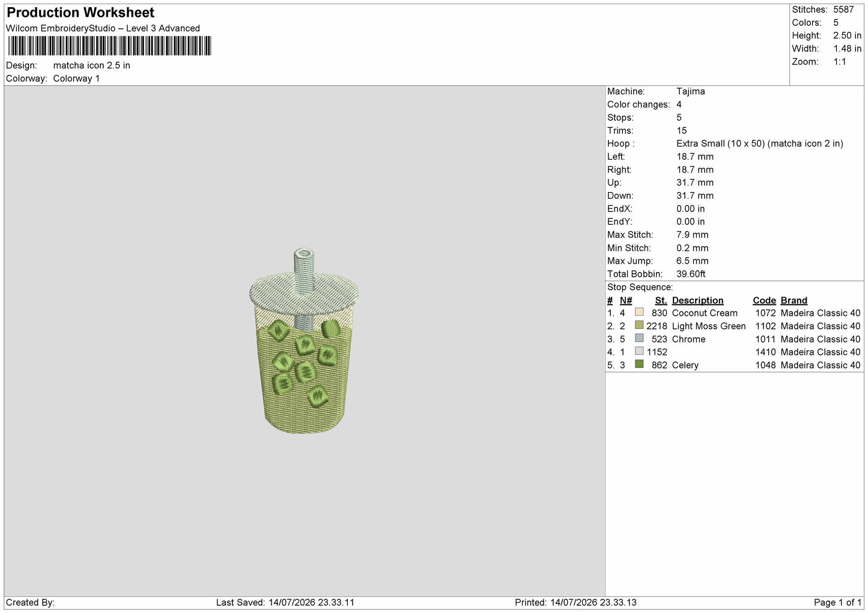Click thread code '1011'

point(766,339)
